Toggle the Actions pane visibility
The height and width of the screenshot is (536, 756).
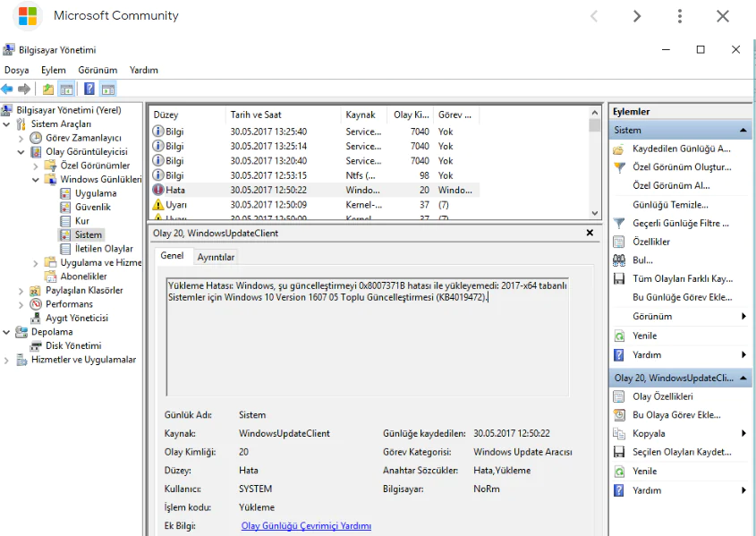[109, 89]
